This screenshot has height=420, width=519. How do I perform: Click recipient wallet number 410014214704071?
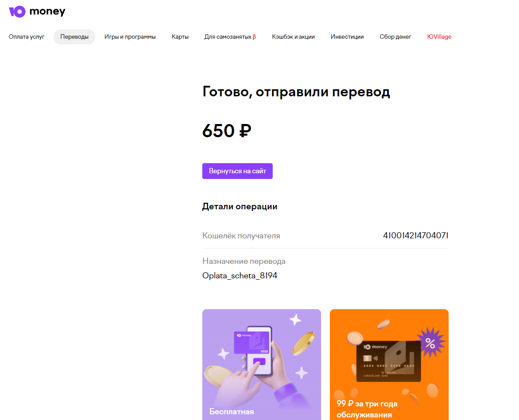coord(416,235)
